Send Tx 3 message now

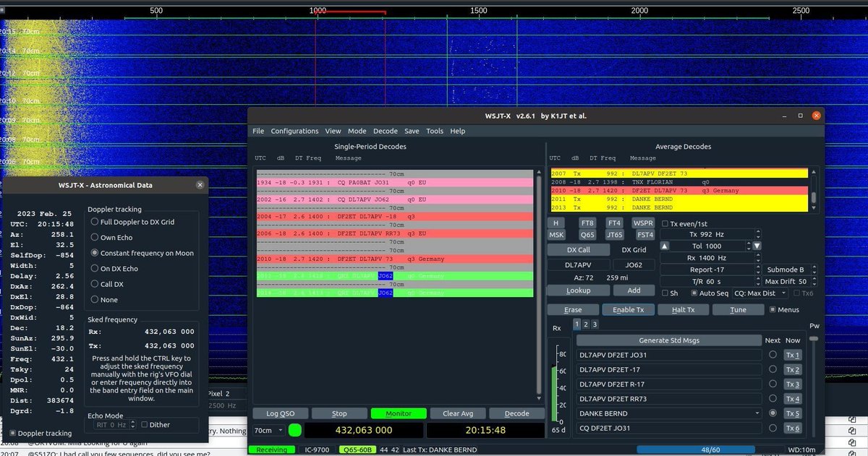click(793, 384)
